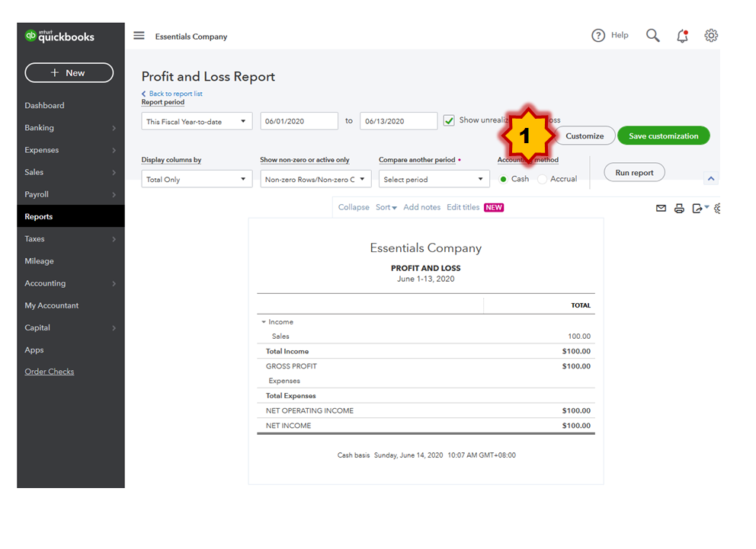Click the report start date field
The width and height of the screenshot is (756, 549).
(299, 121)
